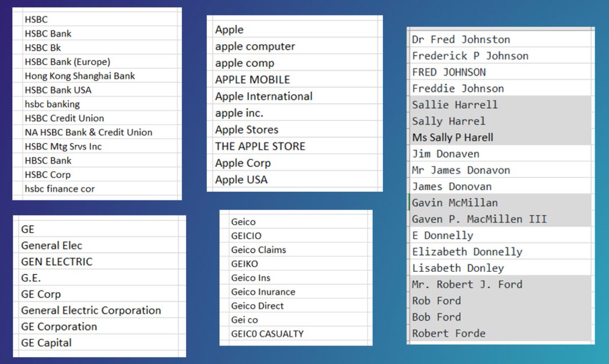This screenshot has height=364, width=609.
Task: Click the 'Dr Fred Johnston' cell
Action: 500,40
